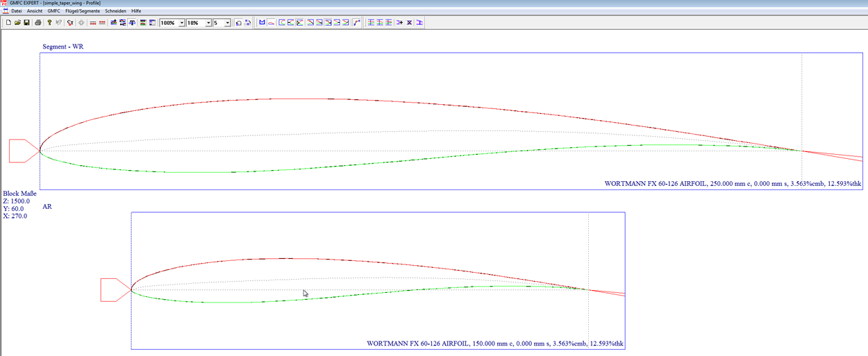
Task: Print the profile with the printer icon
Action: (38, 23)
